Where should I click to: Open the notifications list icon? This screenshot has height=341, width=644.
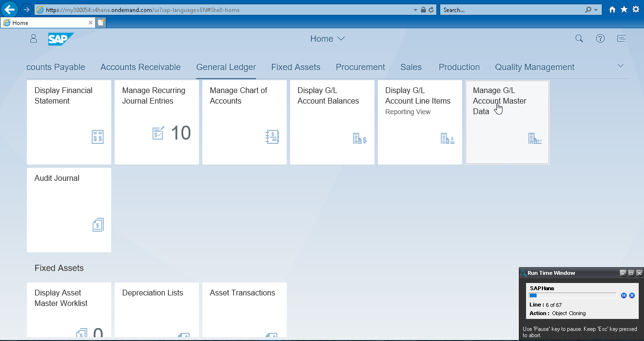coord(621,39)
